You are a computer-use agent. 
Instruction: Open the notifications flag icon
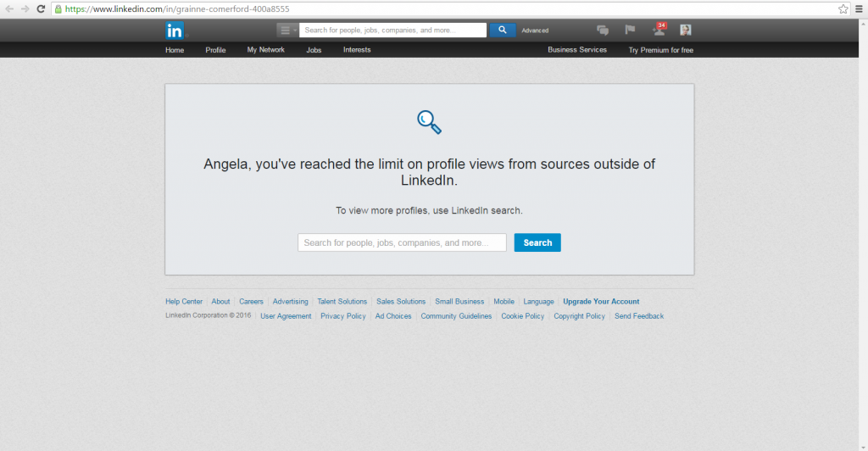coord(630,31)
